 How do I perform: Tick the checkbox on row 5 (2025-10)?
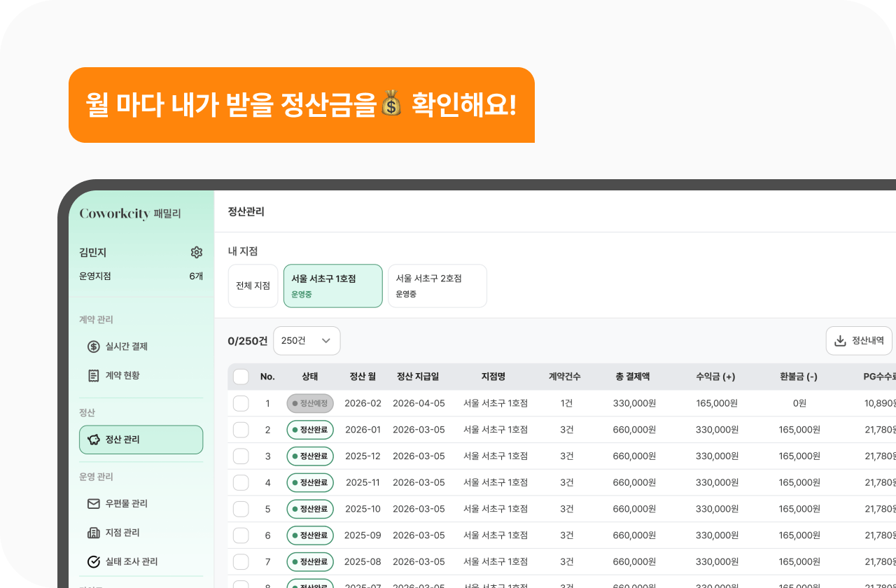tap(240, 509)
